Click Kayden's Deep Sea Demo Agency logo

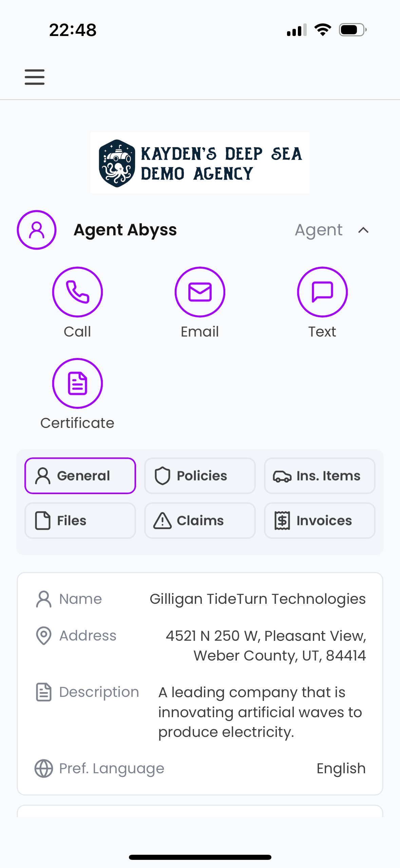pyautogui.click(x=200, y=163)
